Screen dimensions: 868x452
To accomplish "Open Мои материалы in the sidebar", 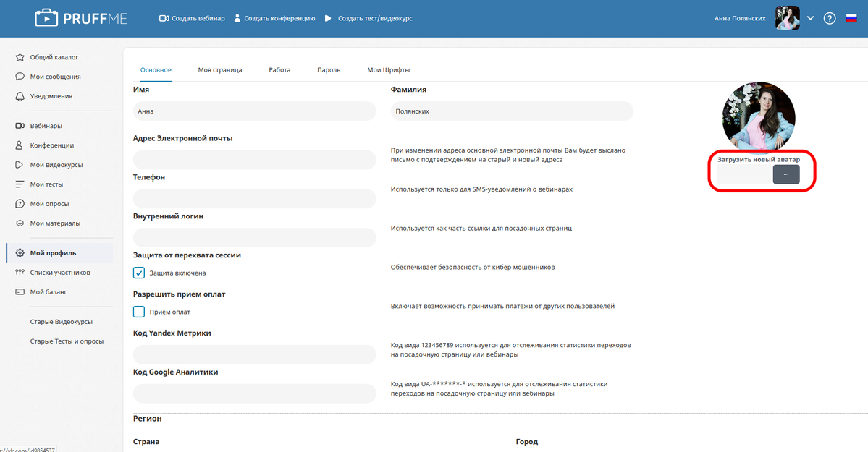I will 55,223.
